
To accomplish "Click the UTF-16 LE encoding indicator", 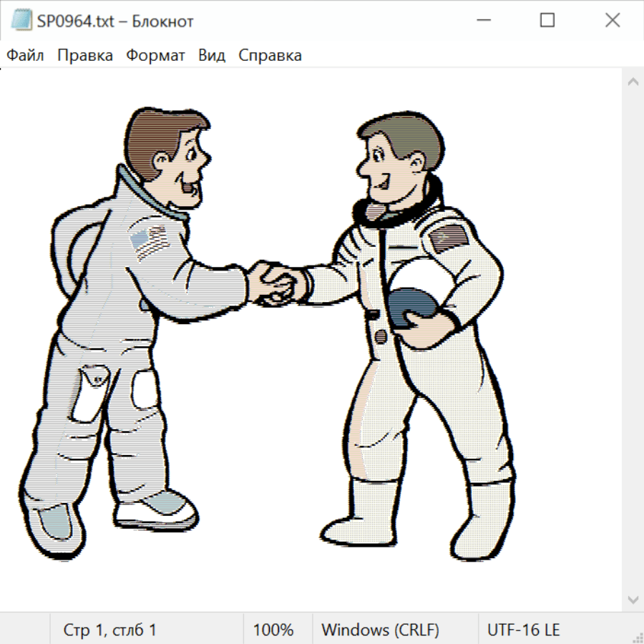I will [523, 630].
